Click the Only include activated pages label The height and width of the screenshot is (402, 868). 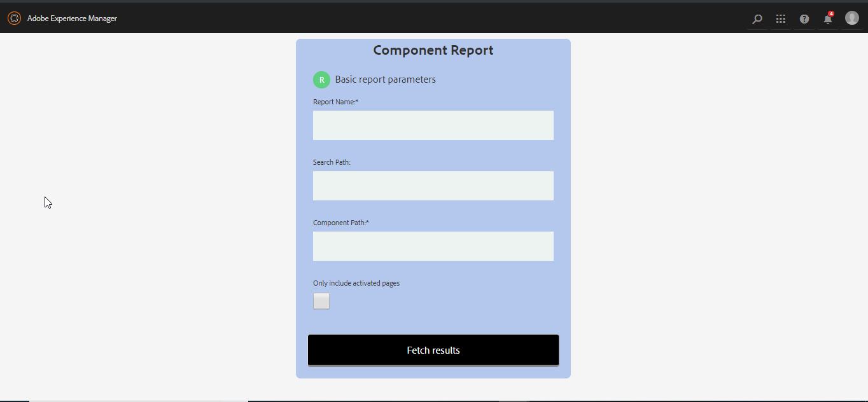pyautogui.click(x=356, y=283)
